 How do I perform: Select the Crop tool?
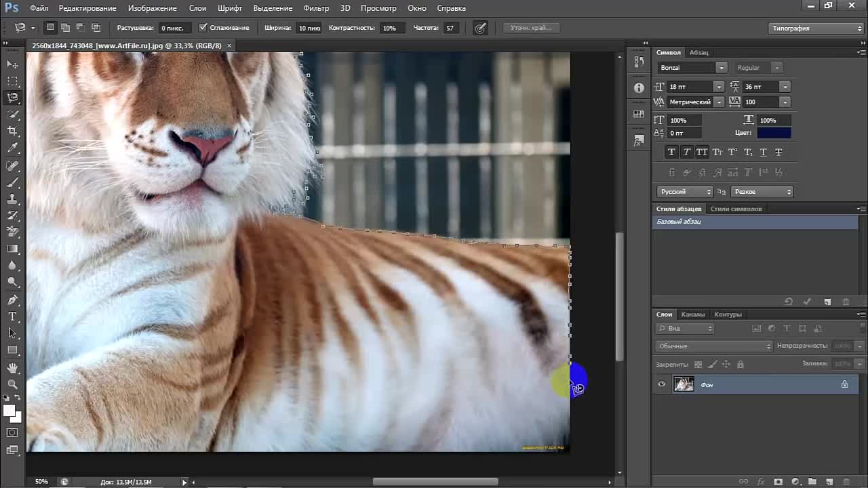(x=12, y=131)
